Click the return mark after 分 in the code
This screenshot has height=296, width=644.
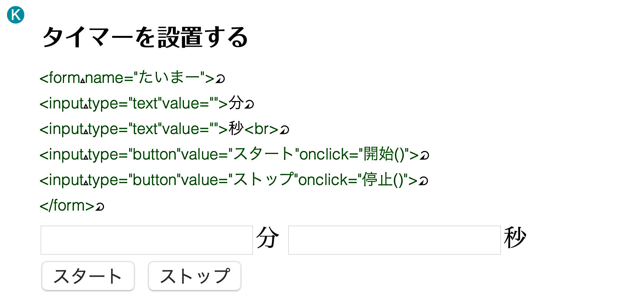[249, 104]
